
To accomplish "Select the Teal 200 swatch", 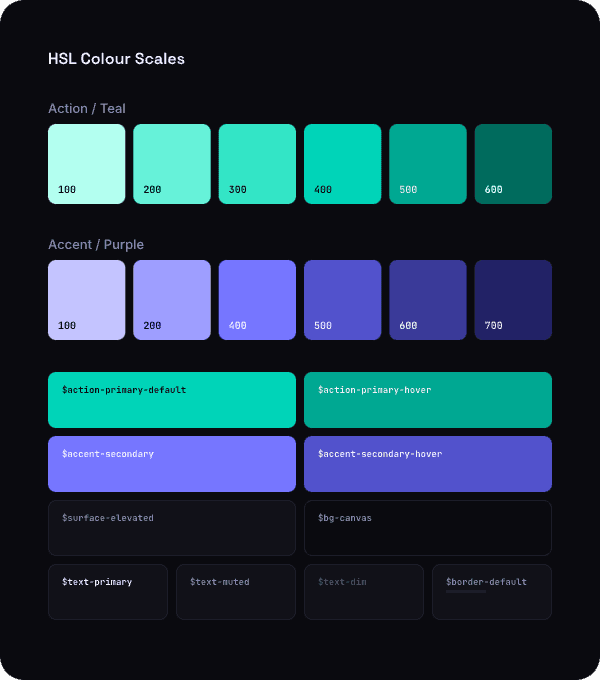I will pos(172,164).
